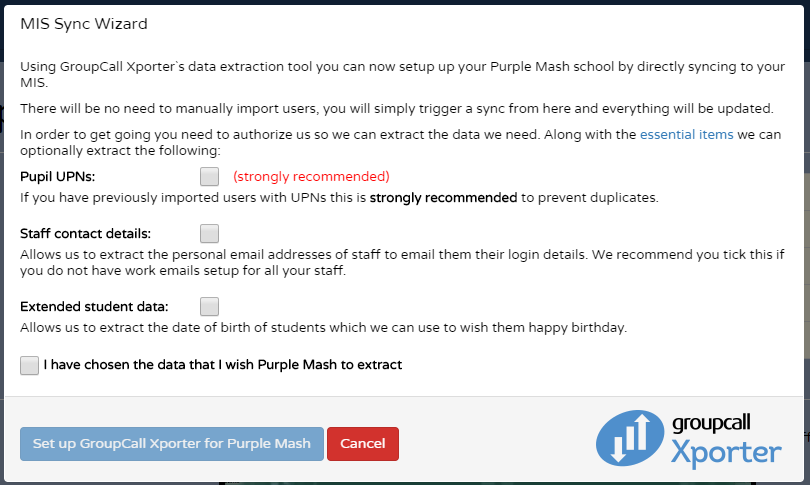Tick the 'I have chosen the data' checkbox

pos(30,365)
